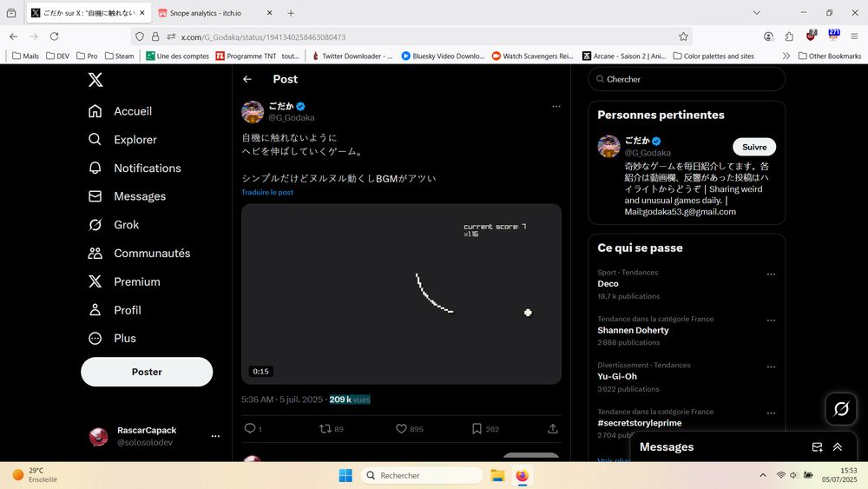Open the Deco trending topic

pos(608,283)
